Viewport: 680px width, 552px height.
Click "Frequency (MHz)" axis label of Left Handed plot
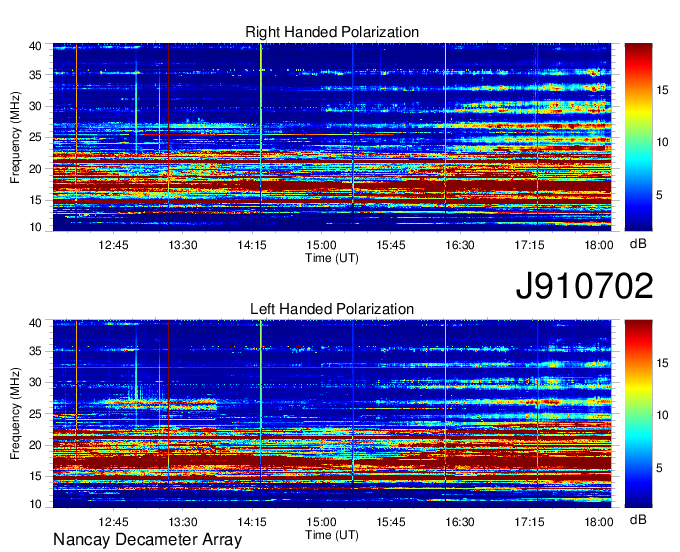[15, 414]
